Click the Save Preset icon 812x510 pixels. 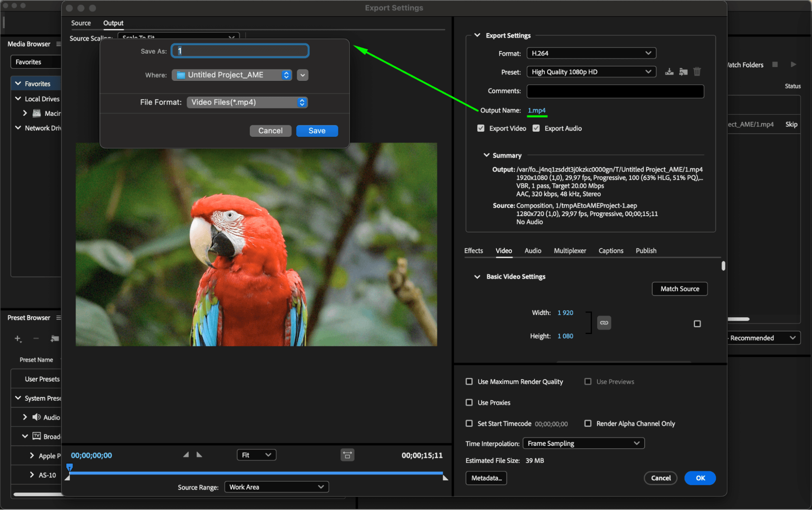pyautogui.click(x=669, y=72)
